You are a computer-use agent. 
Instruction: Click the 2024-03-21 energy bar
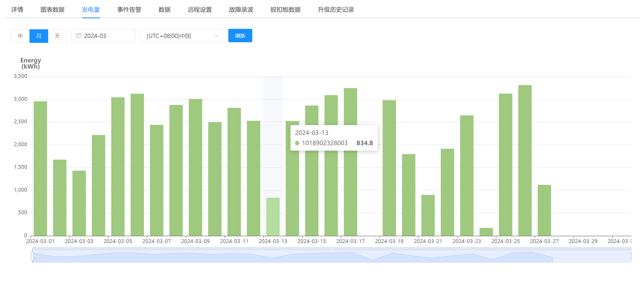pos(428,215)
